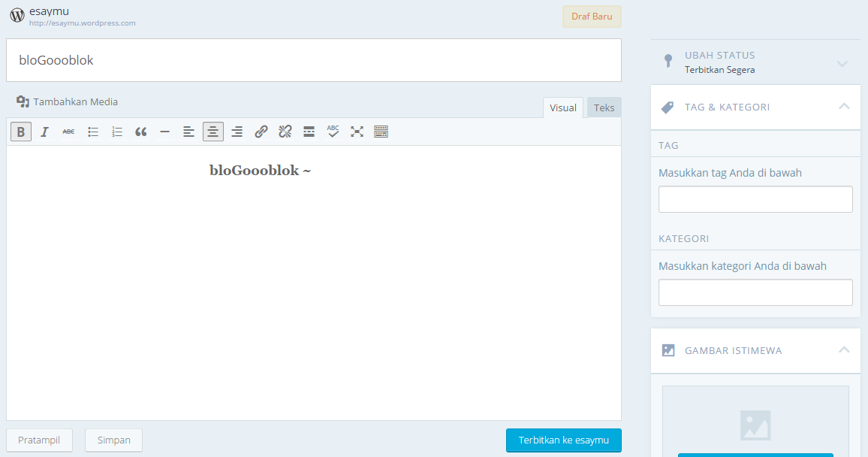Focus the tag input field

(755, 199)
